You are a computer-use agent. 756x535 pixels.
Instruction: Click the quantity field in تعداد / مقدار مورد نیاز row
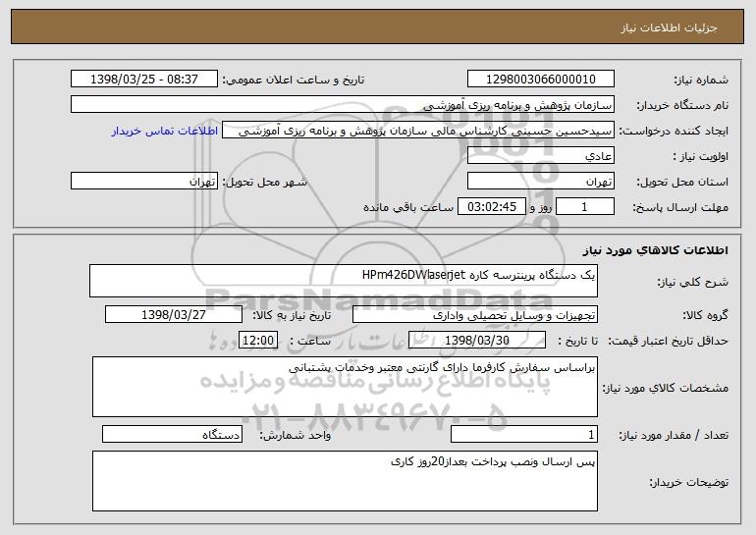click(x=524, y=434)
